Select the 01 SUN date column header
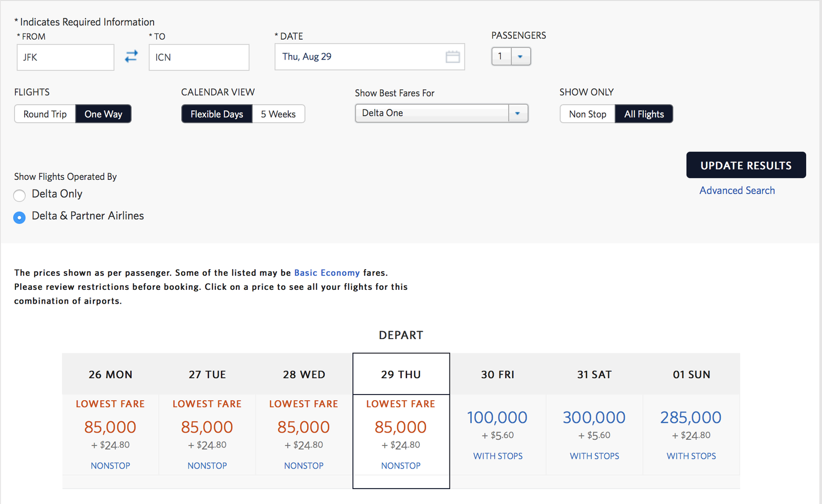Viewport: 822px width, 504px height. click(x=692, y=375)
